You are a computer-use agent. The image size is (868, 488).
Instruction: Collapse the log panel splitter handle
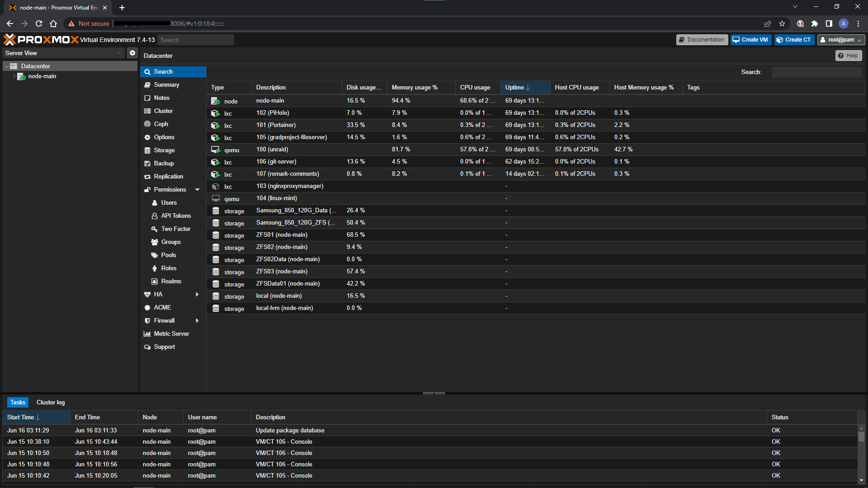coord(434,394)
